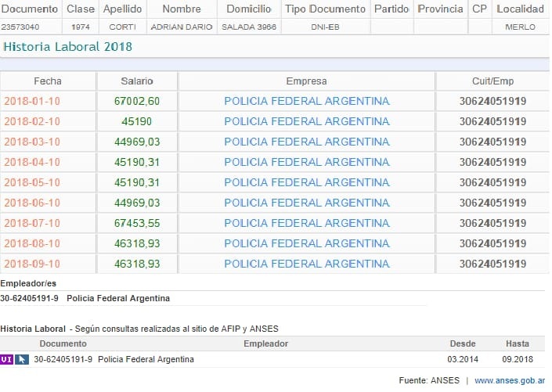Click the date 2018-09-10
This screenshot has width=552, height=392.
(x=32, y=264)
